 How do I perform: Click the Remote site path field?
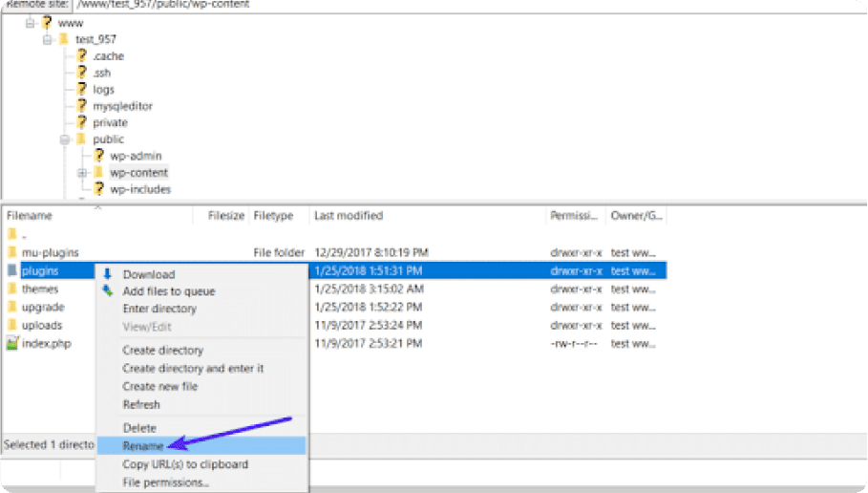[470, 5]
